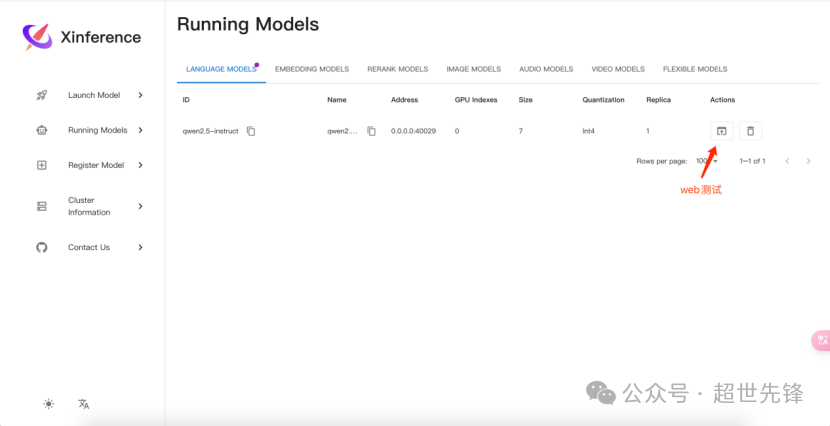This screenshot has width=830, height=426.
Task: Click the Int4 quantization value
Action: pos(588,131)
